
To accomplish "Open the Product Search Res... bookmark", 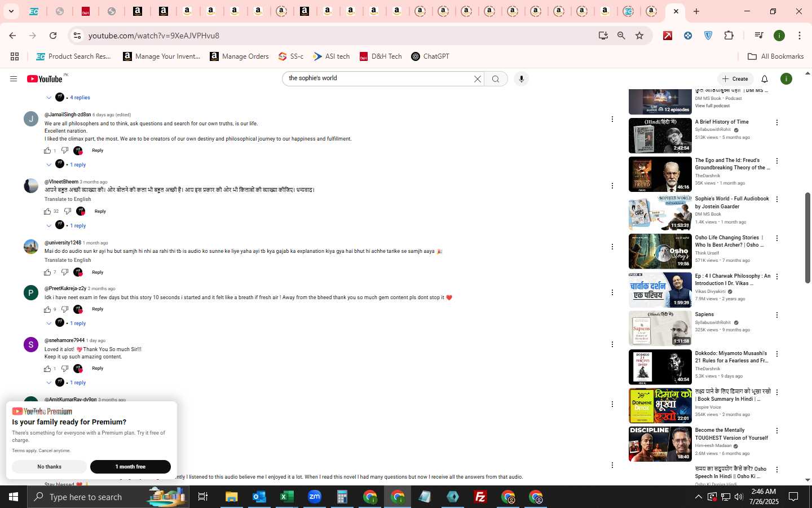I will coord(73,56).
